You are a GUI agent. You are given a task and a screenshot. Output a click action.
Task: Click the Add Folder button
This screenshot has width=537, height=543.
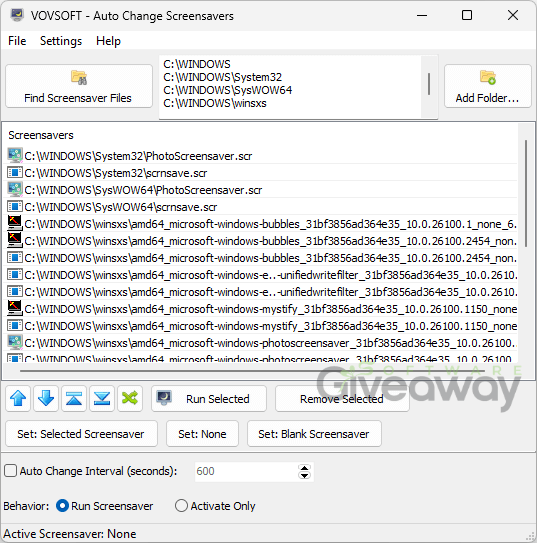point(487,86)
